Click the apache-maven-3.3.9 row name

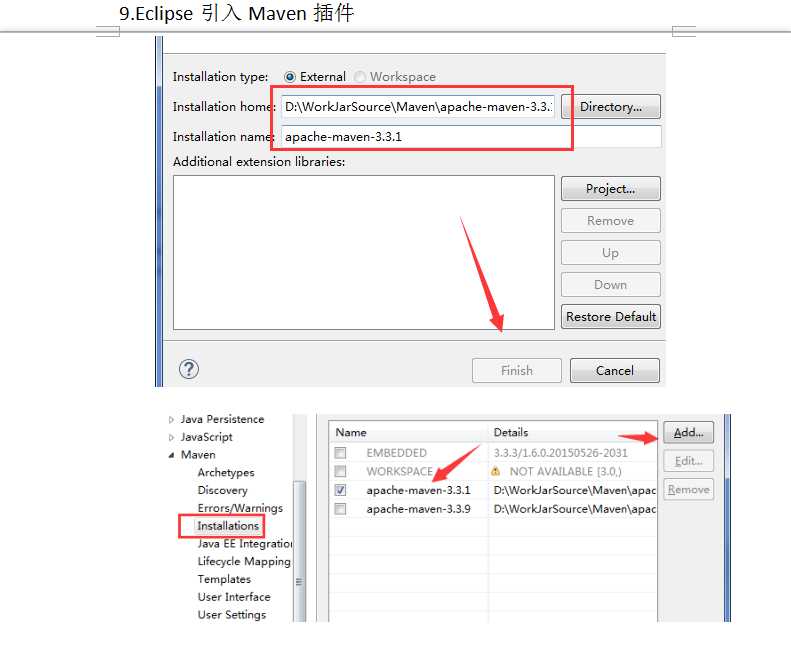pos(418,509)
